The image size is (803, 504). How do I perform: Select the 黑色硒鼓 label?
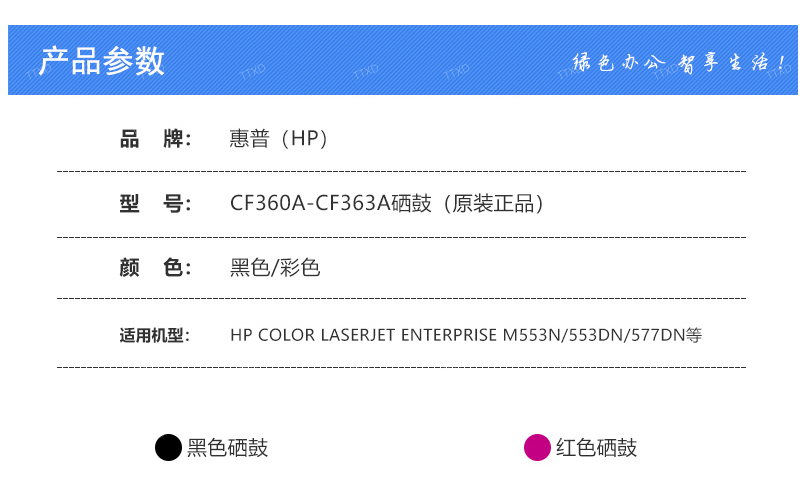[227, 448]
